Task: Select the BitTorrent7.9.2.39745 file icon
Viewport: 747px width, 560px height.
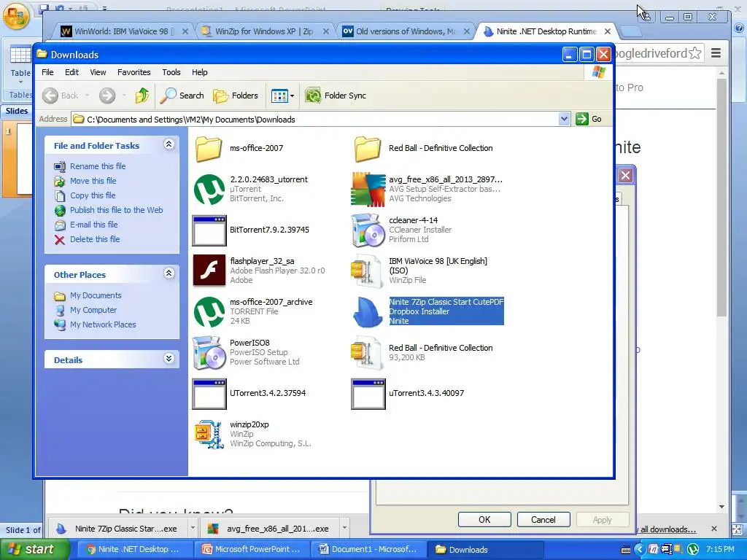Action: tap(209, 230)
